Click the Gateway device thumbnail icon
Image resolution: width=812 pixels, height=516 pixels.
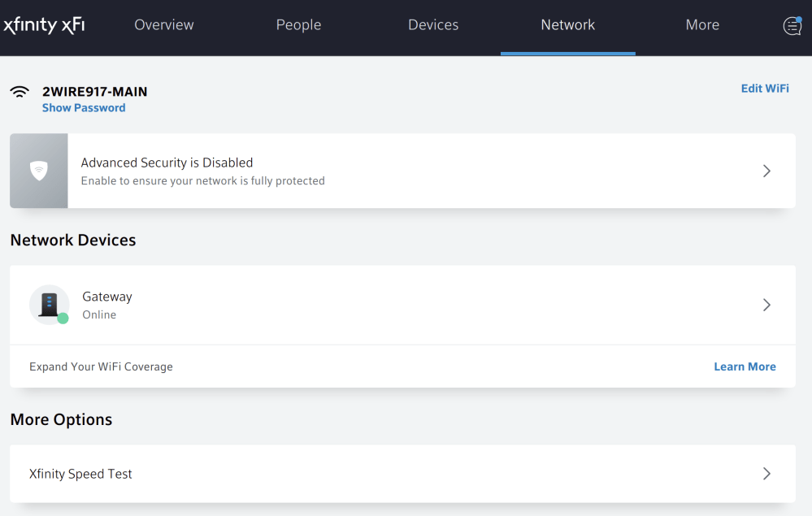tap(49, 304)
